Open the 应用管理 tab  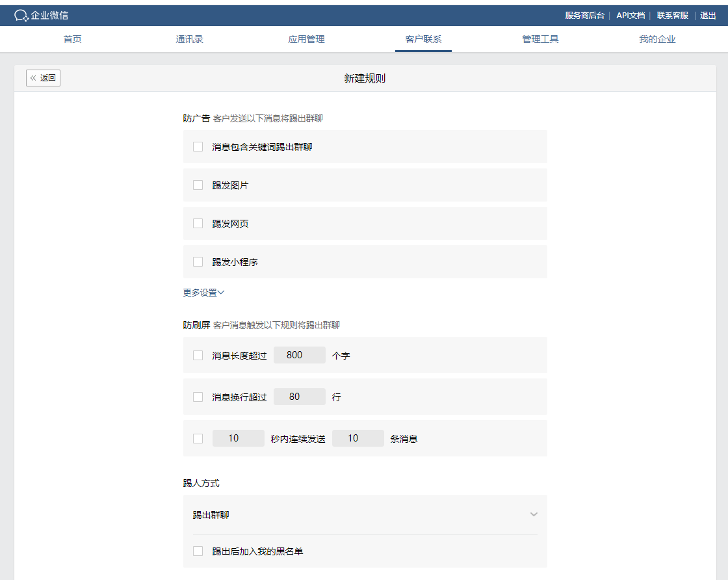coord(306,39)
